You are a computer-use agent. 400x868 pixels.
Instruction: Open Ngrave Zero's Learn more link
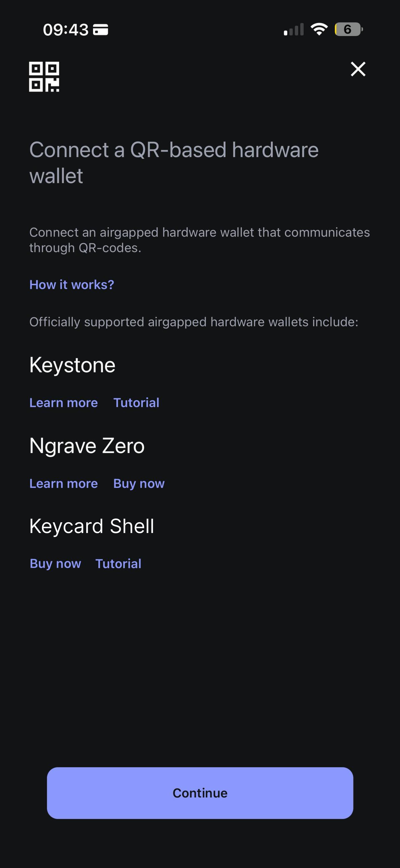tap(64, 484)
